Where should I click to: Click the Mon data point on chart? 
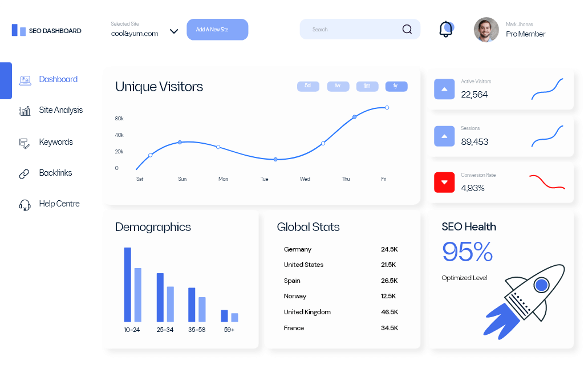(x=218, y=147)
